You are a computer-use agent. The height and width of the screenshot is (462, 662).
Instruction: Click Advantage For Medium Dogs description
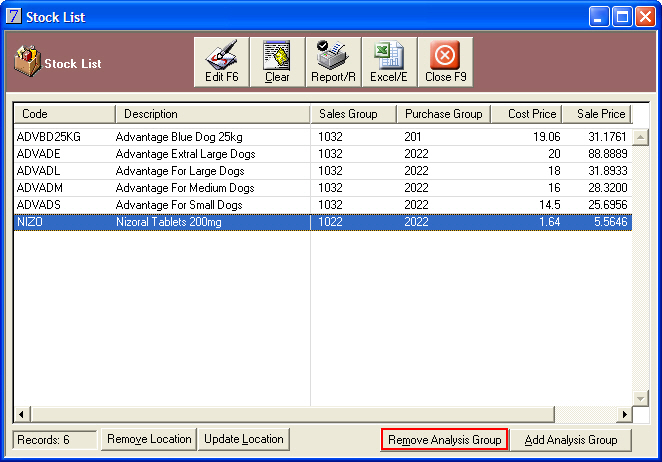tap(185, 188)
